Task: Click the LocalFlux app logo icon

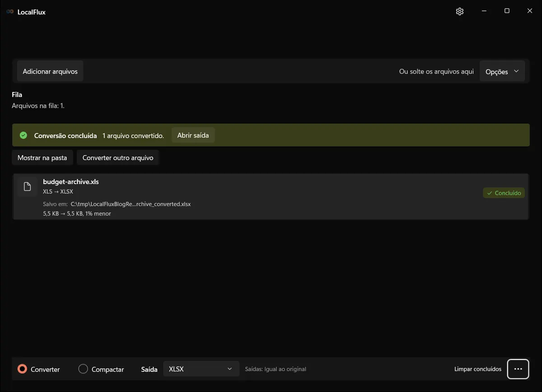Action: point(10,12)
